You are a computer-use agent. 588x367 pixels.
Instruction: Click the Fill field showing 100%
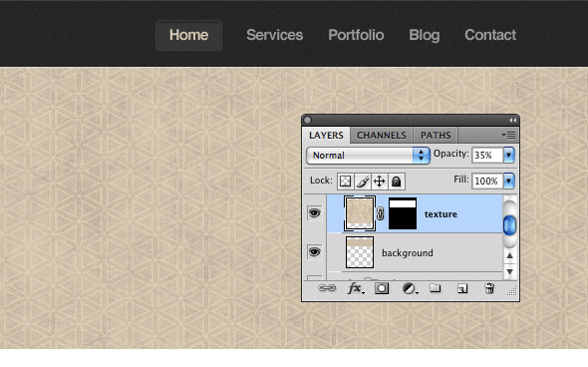pyautogui.click(x=487, y=182)
